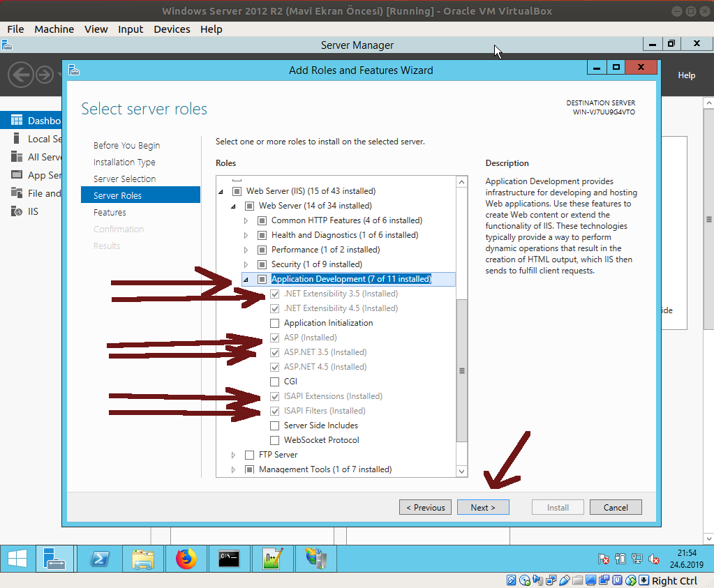Viewport: 714px width, 588px height.
Task: Click the network tray icon
Action: click(637, 559)
